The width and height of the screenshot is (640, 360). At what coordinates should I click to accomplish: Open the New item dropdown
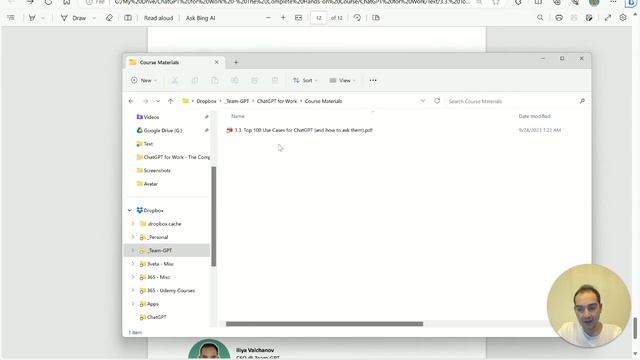tap(144, 80)
